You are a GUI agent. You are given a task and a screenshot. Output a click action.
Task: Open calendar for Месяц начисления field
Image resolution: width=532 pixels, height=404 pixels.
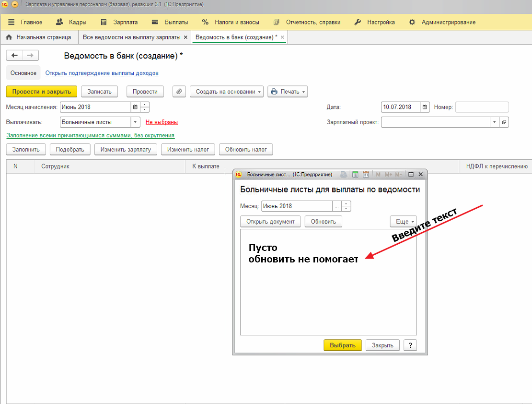coord(135,107)
